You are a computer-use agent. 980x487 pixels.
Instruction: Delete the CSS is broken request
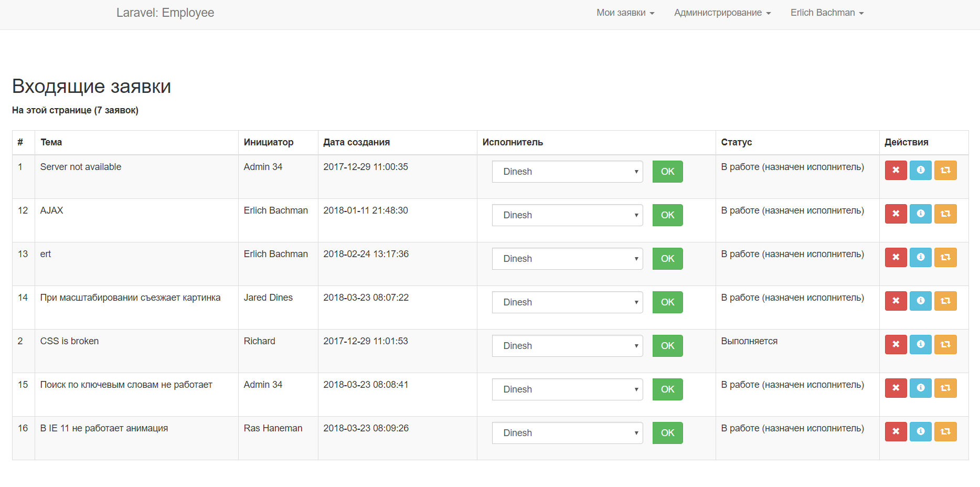coord(896,345)
